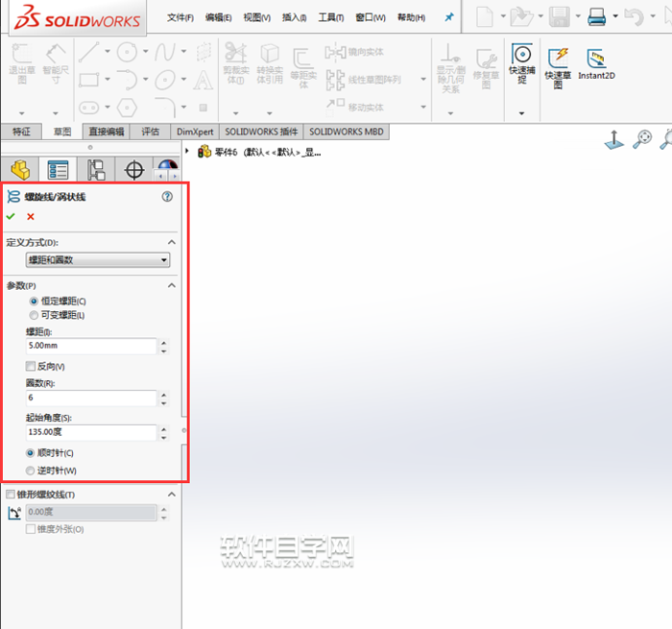Click the view orientation axis icon
The width and height of the screenshot is (672, 629).
[613, 140]
